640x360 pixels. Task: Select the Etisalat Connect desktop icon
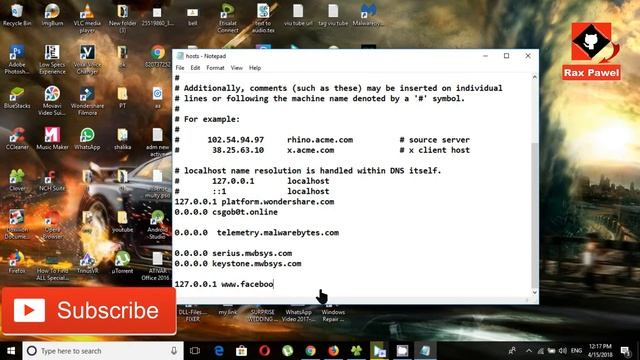(228, 18)
